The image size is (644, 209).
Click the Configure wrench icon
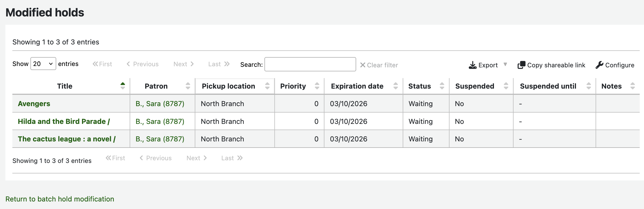599,65
